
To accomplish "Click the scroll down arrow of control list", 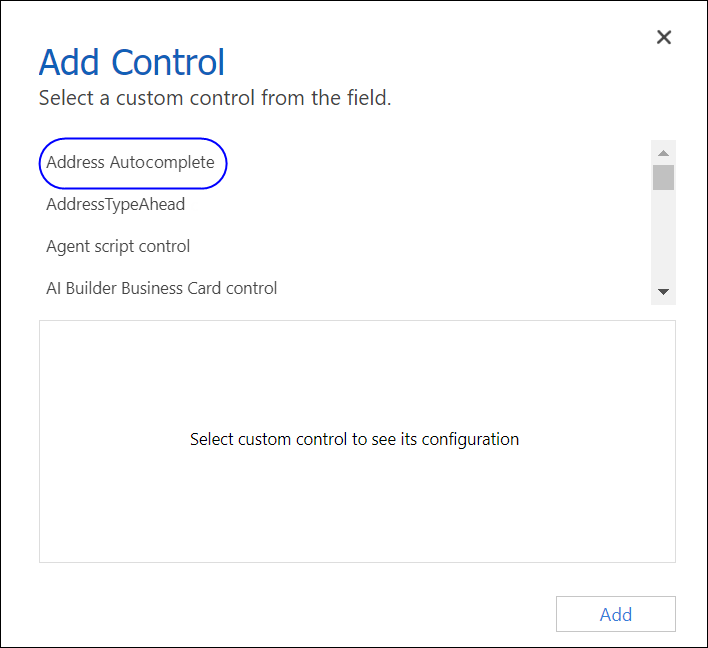I will click(663, 292).
